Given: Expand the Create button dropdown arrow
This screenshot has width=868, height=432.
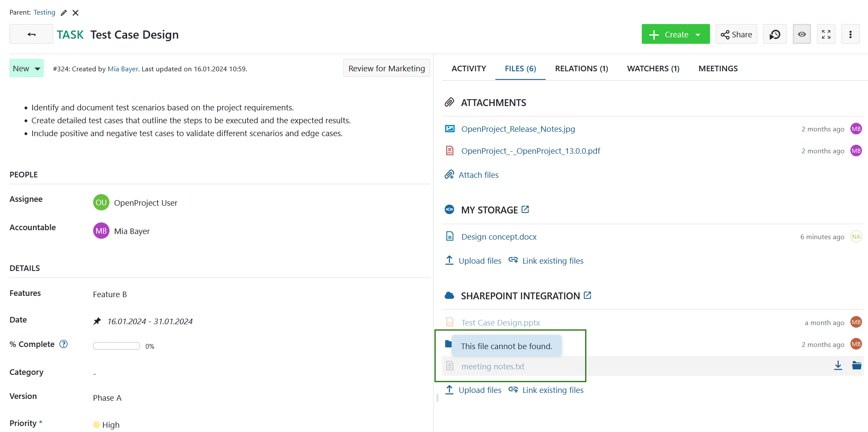Looking at the screenshot, I should tap(698, 34).
